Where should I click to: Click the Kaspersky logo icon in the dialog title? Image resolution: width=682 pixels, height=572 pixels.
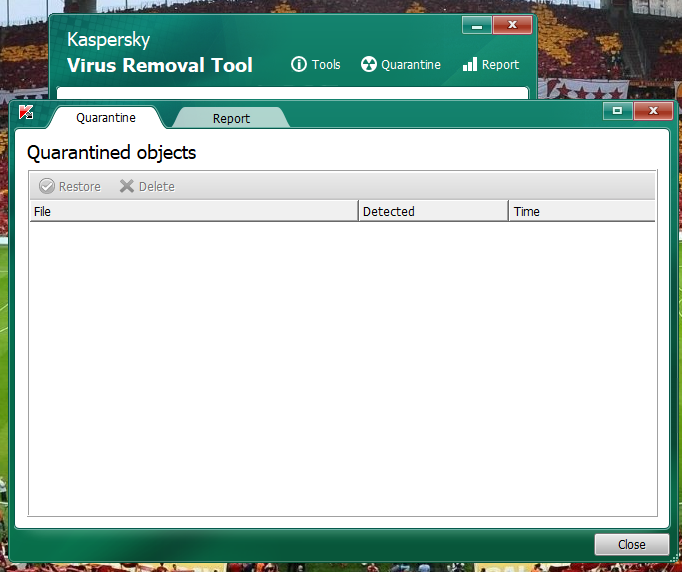coord(26,112)
